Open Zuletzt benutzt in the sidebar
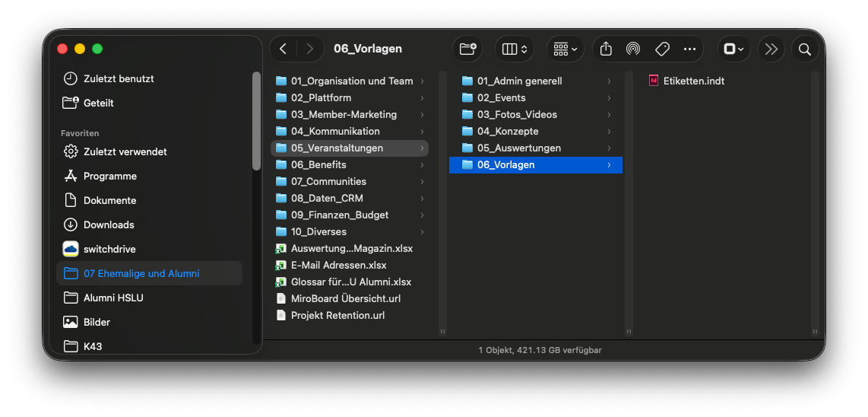Image resolution: width=868 pixels, height=417 pixels. click(x=119, y=78)
